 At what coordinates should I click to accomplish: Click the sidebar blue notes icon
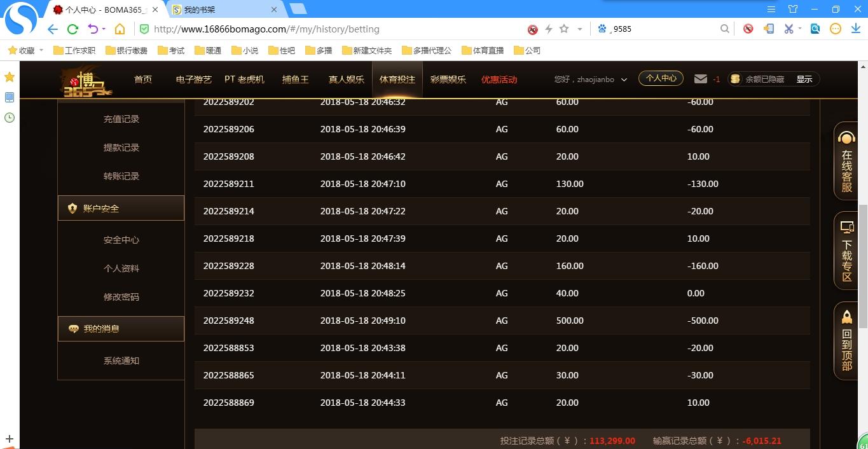10,97
